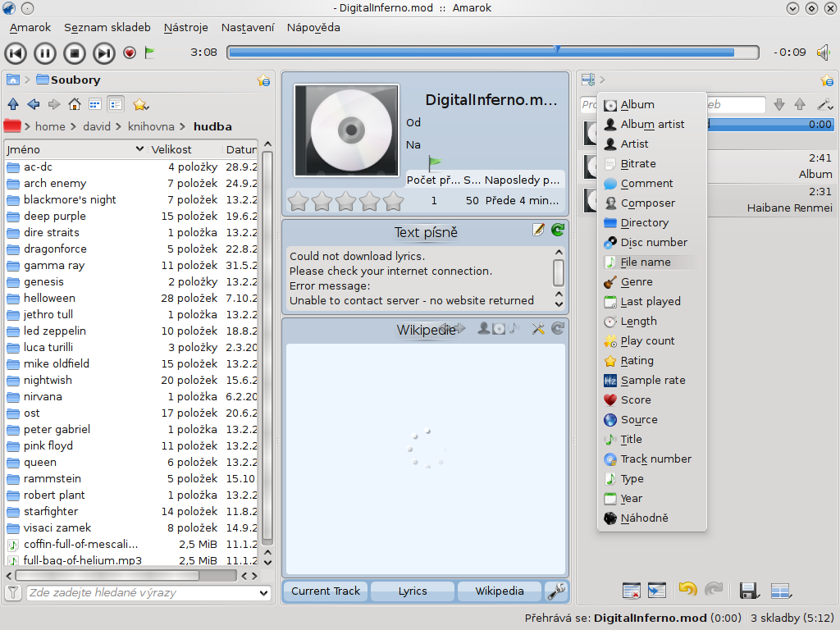The width and height of the screenshot is (840, 630).
Task: Go to the home folder
Action: click(x=75, y=104)
